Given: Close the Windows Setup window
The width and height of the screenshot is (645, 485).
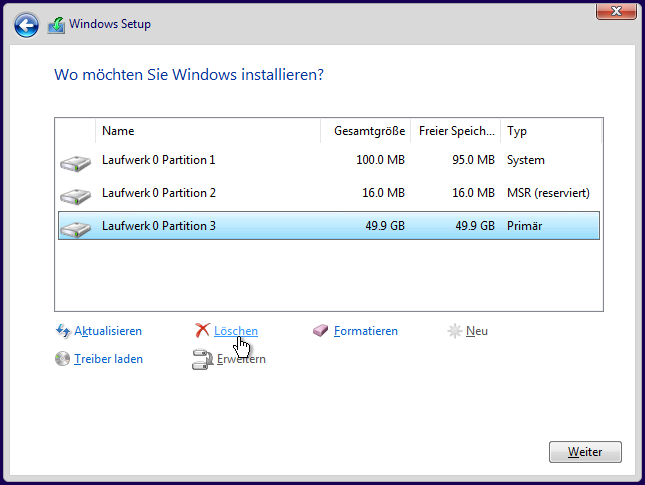Looking at the screenshot, I should (x=616, y=11).
